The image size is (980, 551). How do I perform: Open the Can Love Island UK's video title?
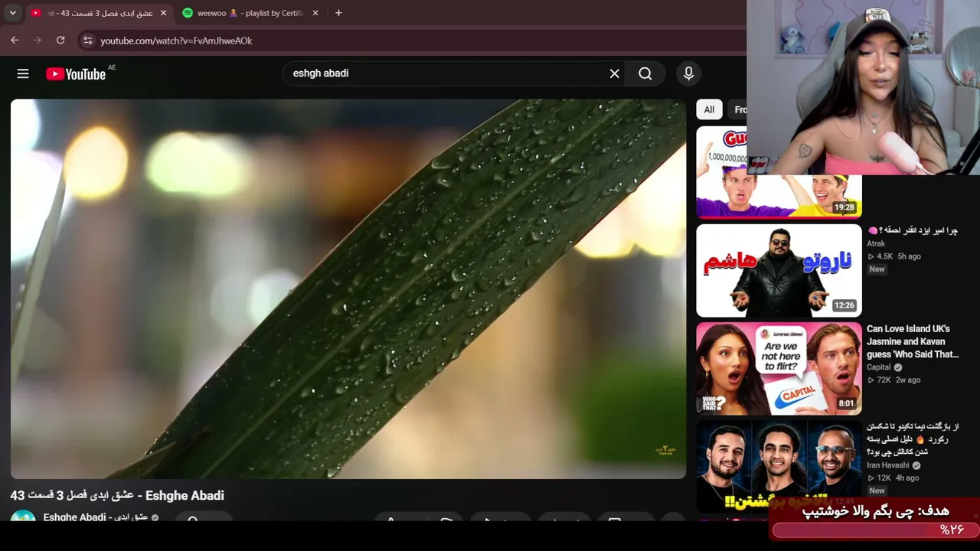point(913,341)
